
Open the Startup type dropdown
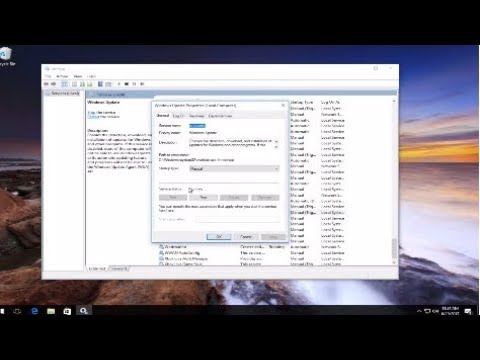click(x=234, y=169)
